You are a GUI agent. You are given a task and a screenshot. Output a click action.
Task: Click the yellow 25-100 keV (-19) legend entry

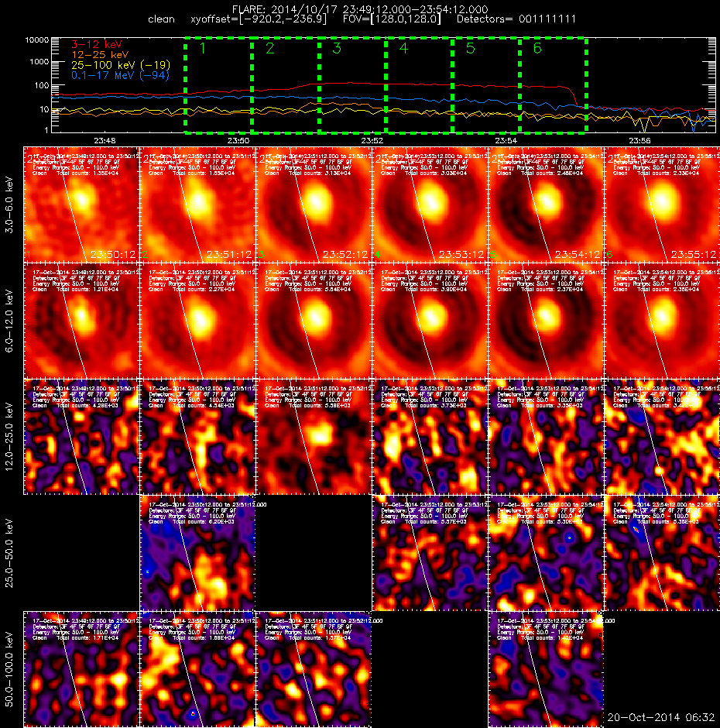click(x=121, y=65)
